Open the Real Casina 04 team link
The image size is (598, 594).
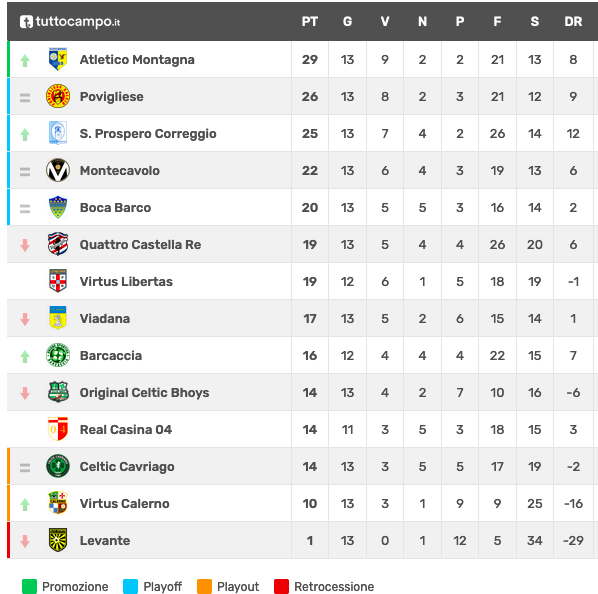pyautogui.click(x=126, y=429)
